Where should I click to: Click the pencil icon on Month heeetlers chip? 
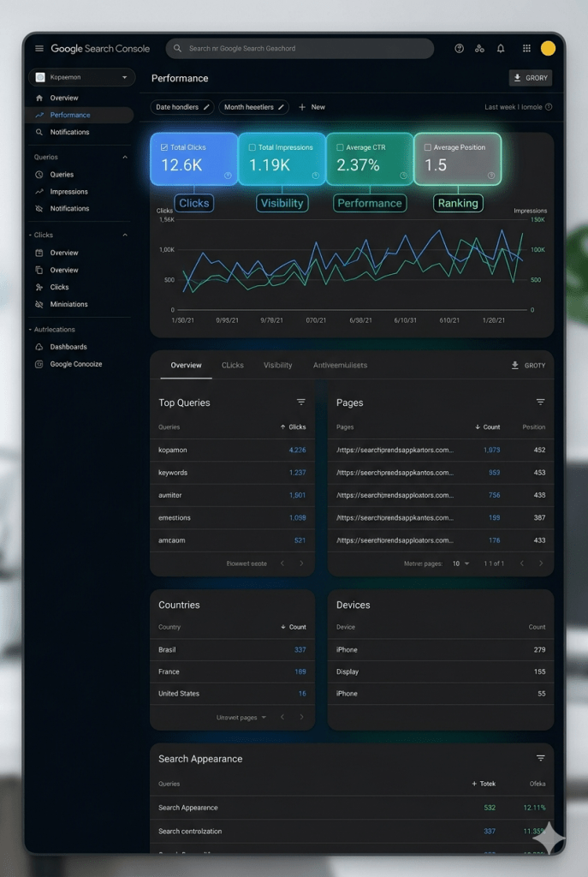point(281,107)
